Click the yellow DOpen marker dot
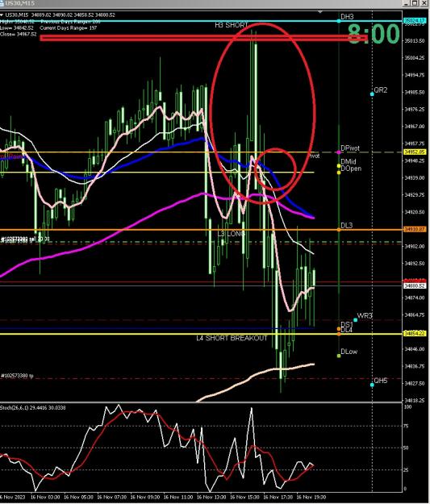 pos(339,173)
